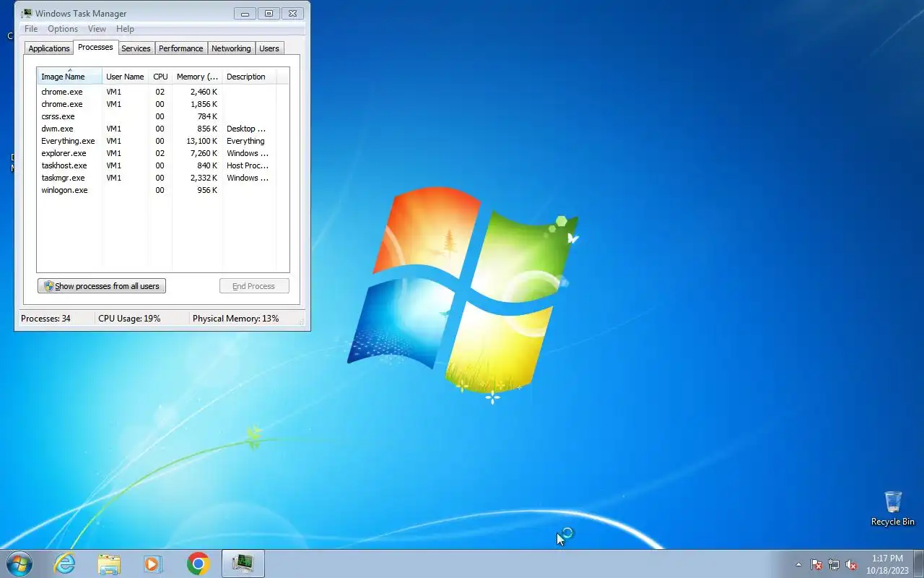Sort by User Name column header
The image size is (924, 578).
tap(125, 77)
